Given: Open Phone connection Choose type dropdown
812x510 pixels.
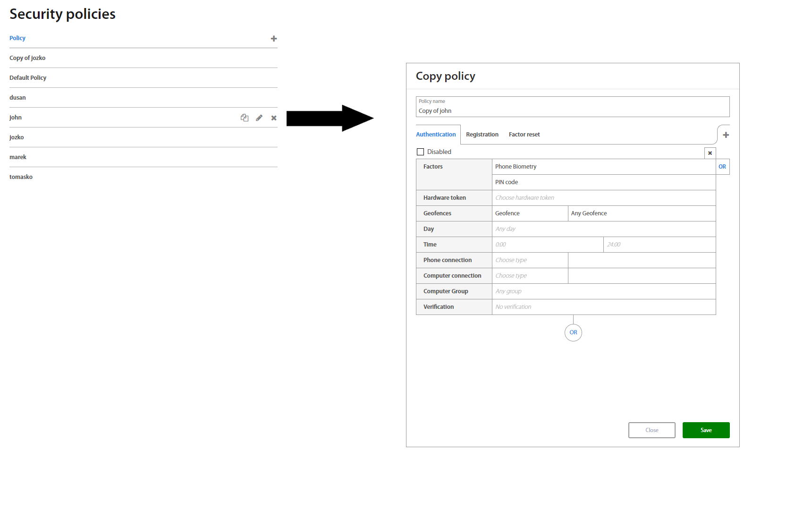Looking at the screenshot, I should pos(530,260).
